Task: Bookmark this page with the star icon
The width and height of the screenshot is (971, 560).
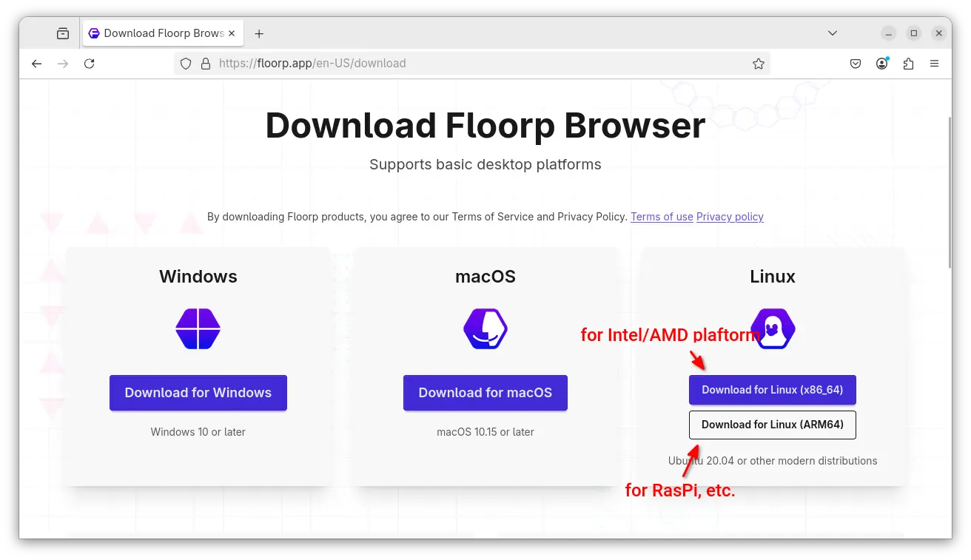Action: point(759,64)
